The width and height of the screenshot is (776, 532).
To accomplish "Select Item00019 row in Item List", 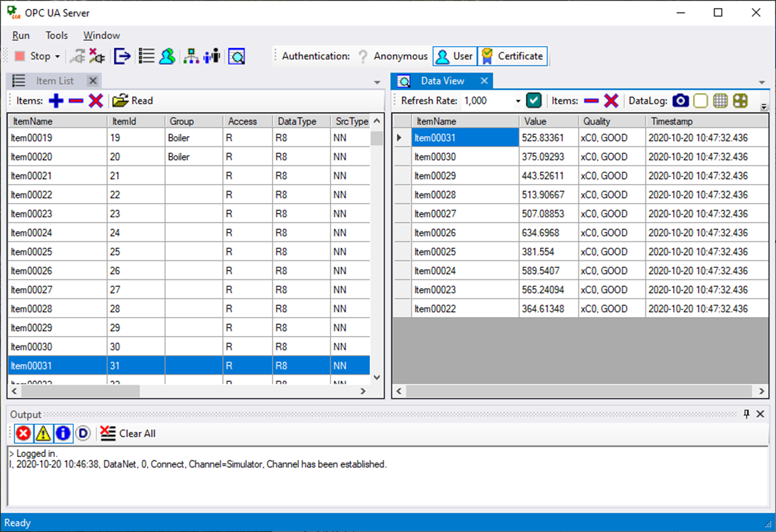I will tap(189, 137).
